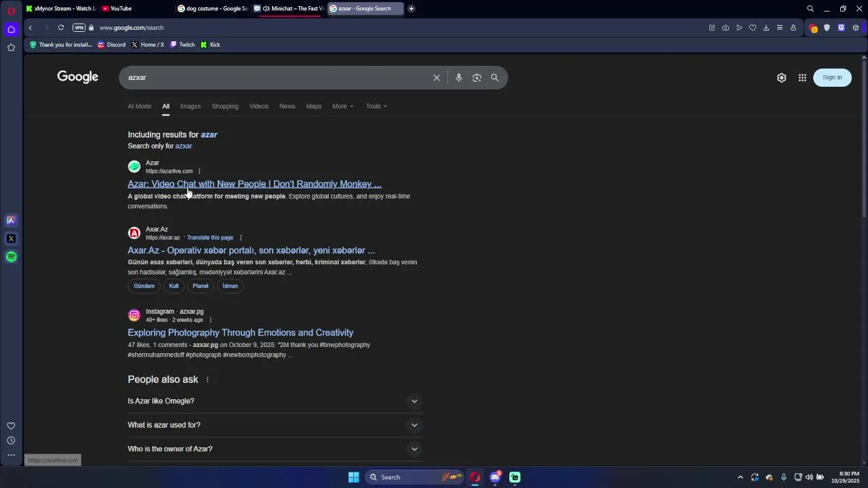Start voice search with the microphone icon
Screen dimensions: 868x488
(458, 78)
